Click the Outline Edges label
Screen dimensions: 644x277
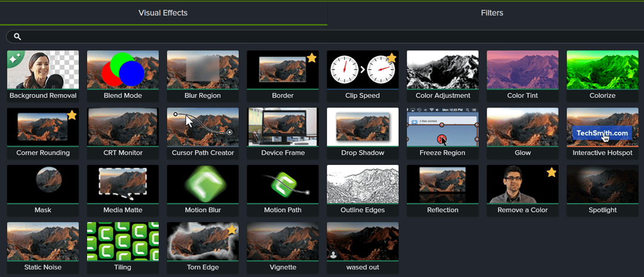[x=363, y=210]
